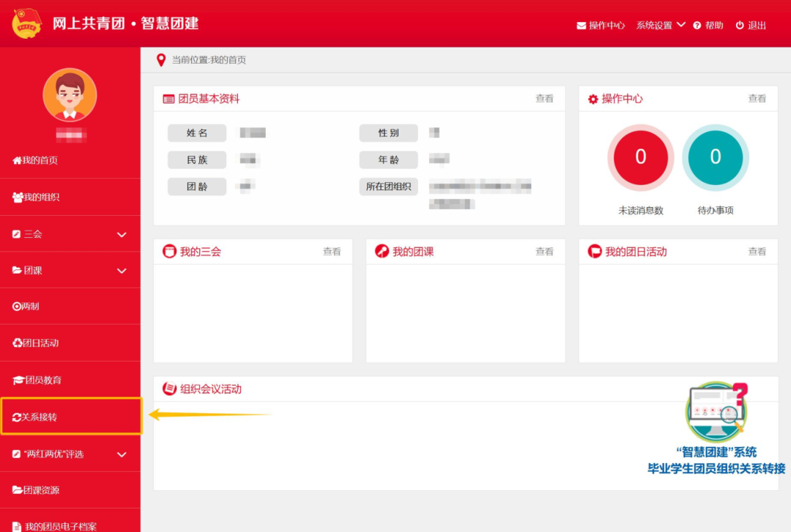Click 查看 on the 我的三会 panel
This screenshot has height=532, width=791.
click(332, 251)
